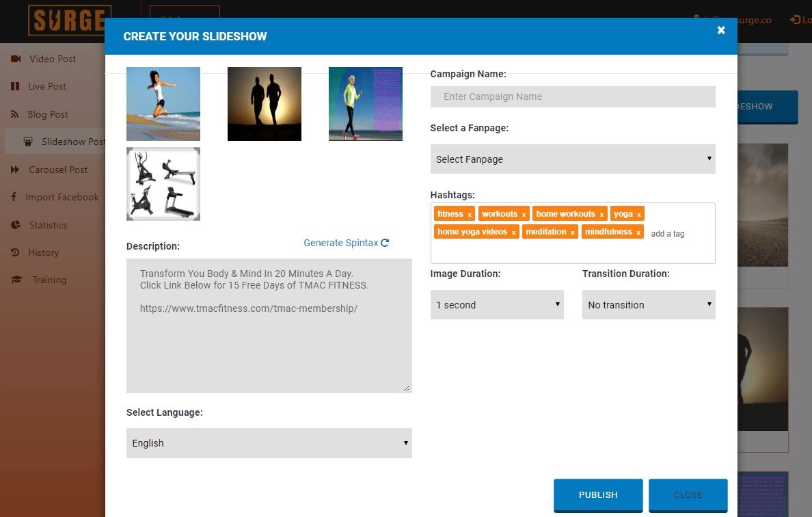Click the Live Post pause icon

point(15,87)
